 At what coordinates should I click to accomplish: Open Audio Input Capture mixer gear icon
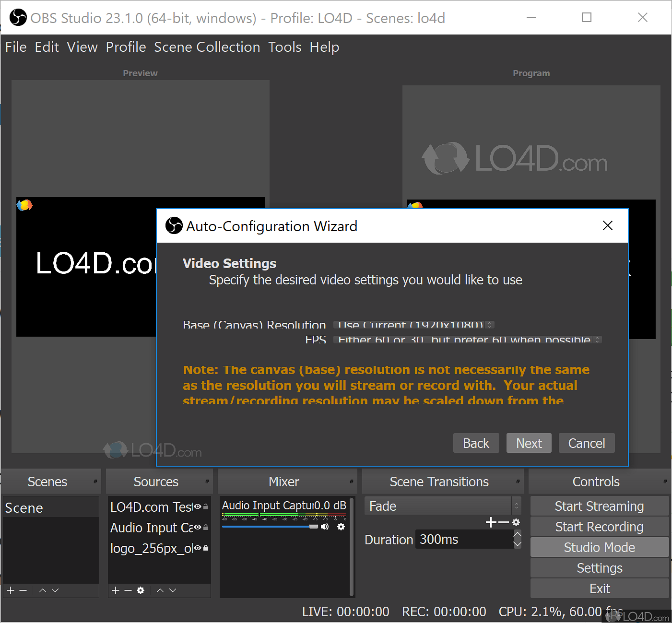(x=341, y=527)
